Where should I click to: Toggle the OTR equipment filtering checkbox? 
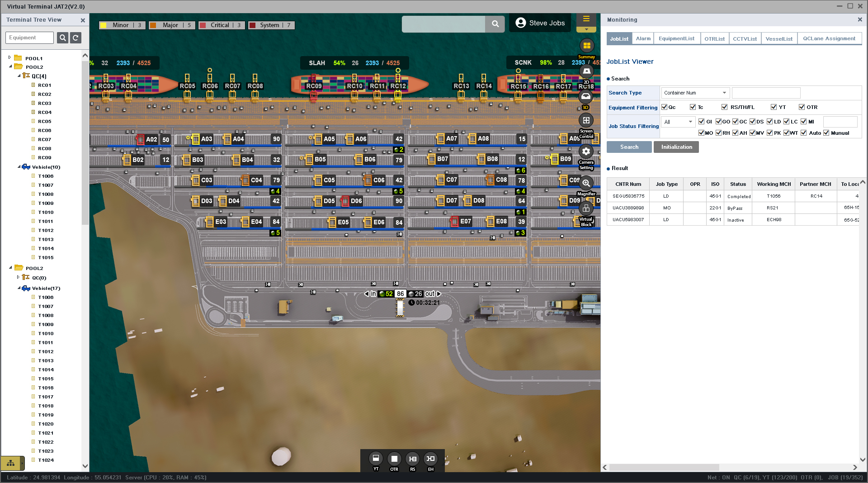[802, 107]
